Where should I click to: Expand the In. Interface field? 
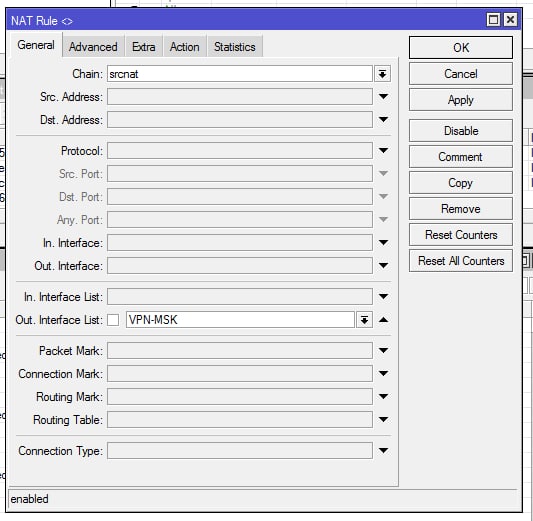click(x=383, y=242)
